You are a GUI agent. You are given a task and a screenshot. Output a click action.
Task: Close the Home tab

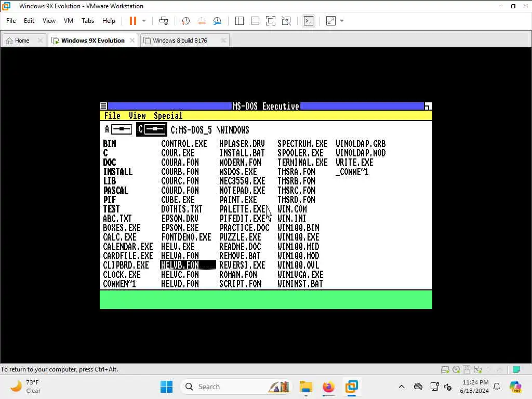pyautogui.click(x=40, y=41)
